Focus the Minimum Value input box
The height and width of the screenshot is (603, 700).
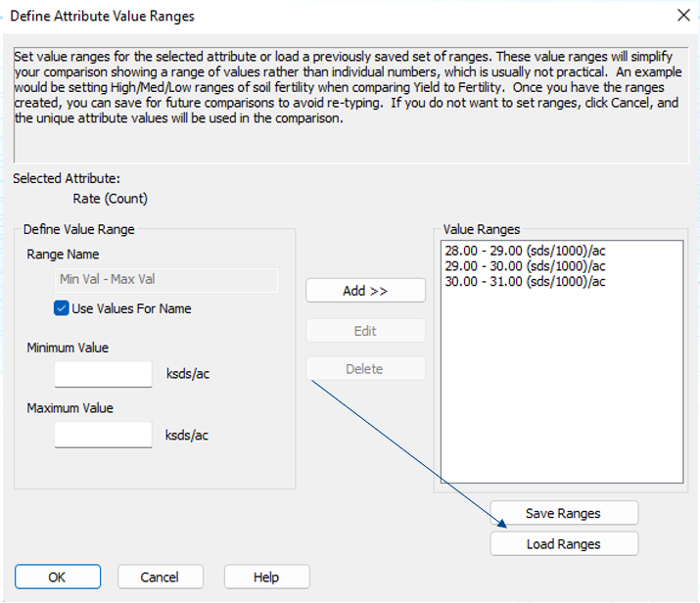[x=103, y=374]
